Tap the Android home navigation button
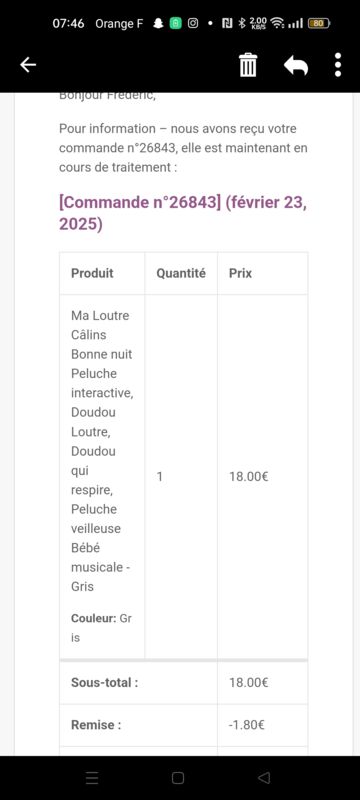 pyautogui.click(x=178, y=778)
